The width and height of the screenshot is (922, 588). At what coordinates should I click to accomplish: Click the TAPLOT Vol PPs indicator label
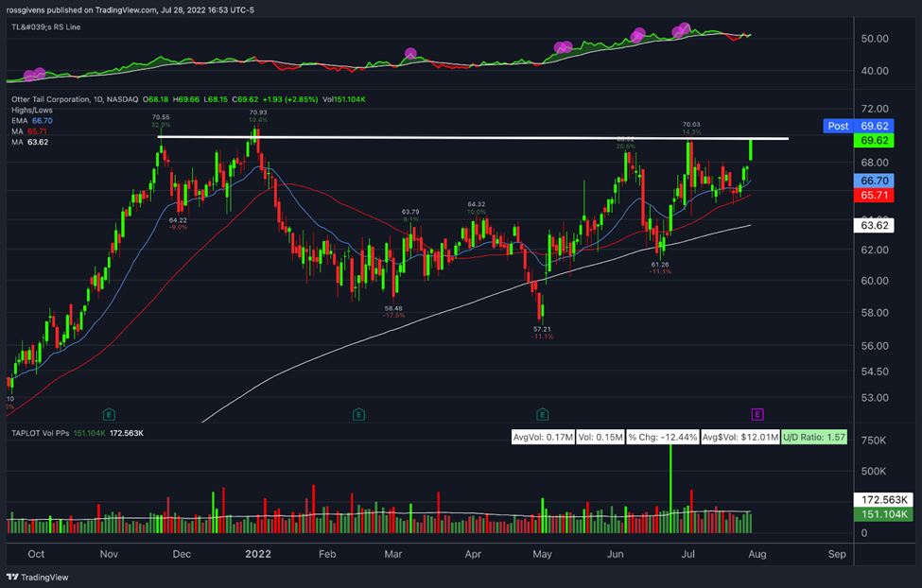click(40, 433)
